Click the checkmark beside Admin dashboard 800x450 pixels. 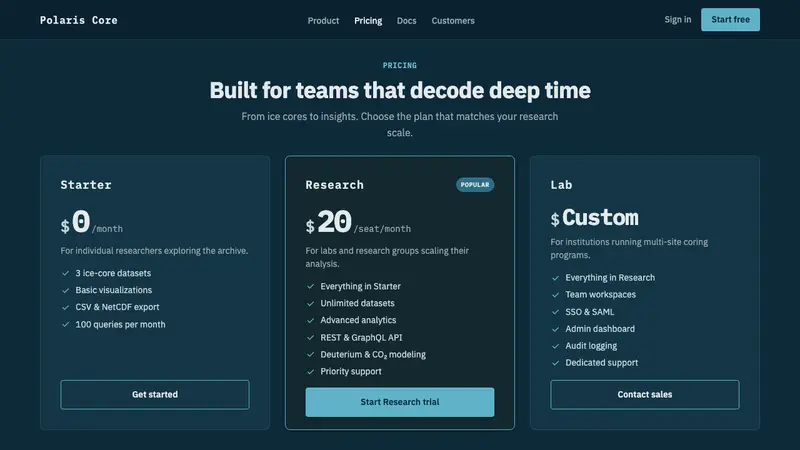555,329
